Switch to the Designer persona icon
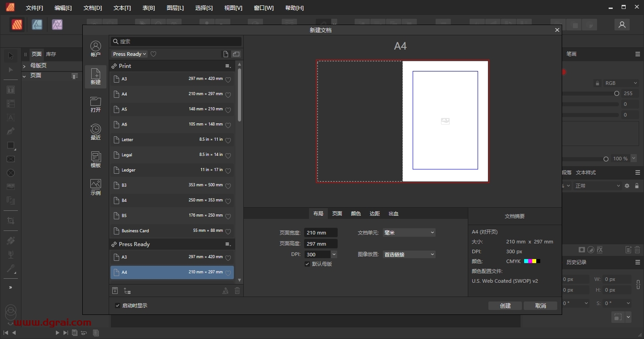Image resolution: width=644 pixels, height=339 pixels. point(37,25)
